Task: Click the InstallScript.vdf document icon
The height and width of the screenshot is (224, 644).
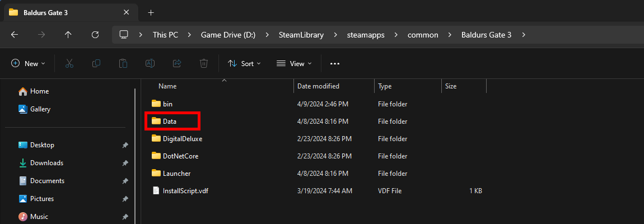Action: [x=156, y=190]
